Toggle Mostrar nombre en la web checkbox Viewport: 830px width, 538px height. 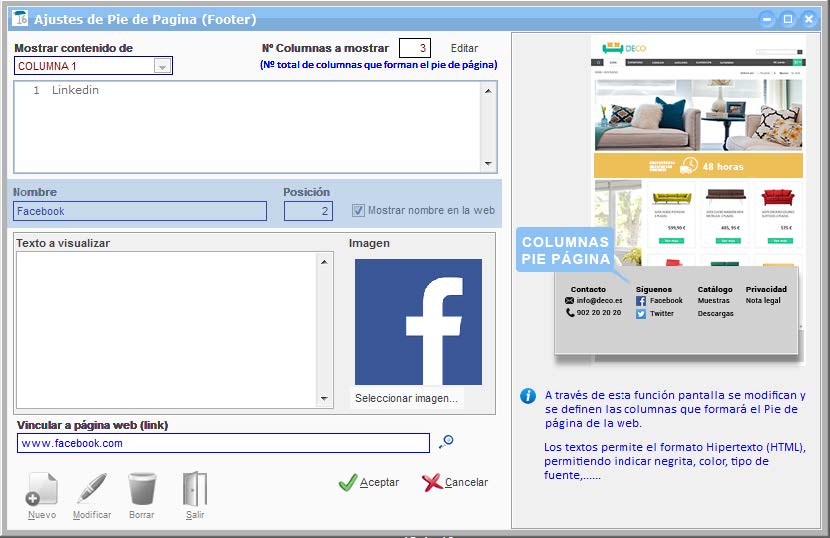358,211
